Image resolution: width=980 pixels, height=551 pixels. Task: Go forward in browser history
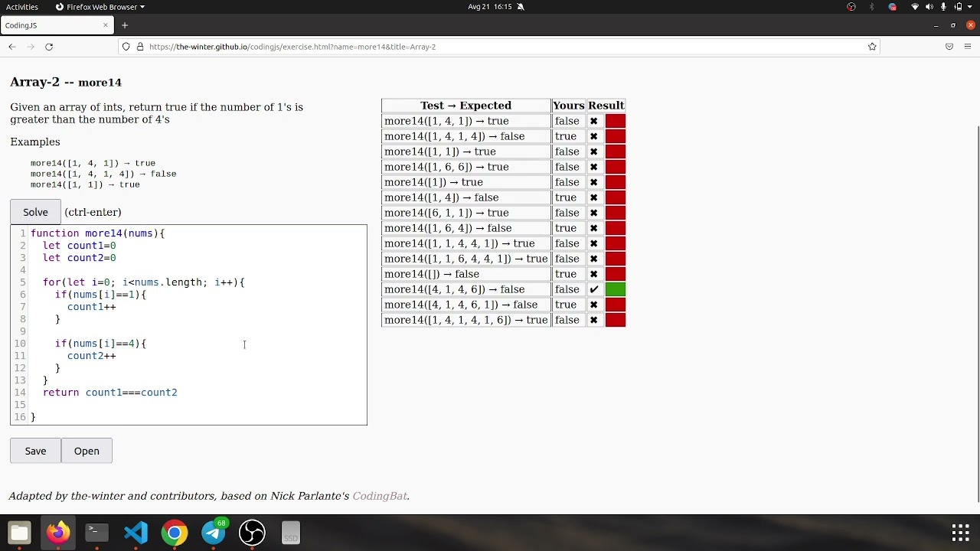tap(31, 47)
